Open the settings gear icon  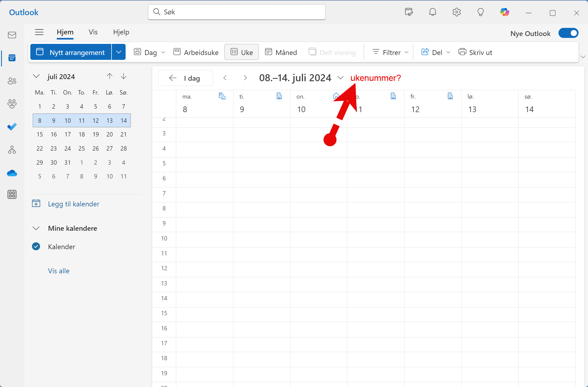coord(456,12)
